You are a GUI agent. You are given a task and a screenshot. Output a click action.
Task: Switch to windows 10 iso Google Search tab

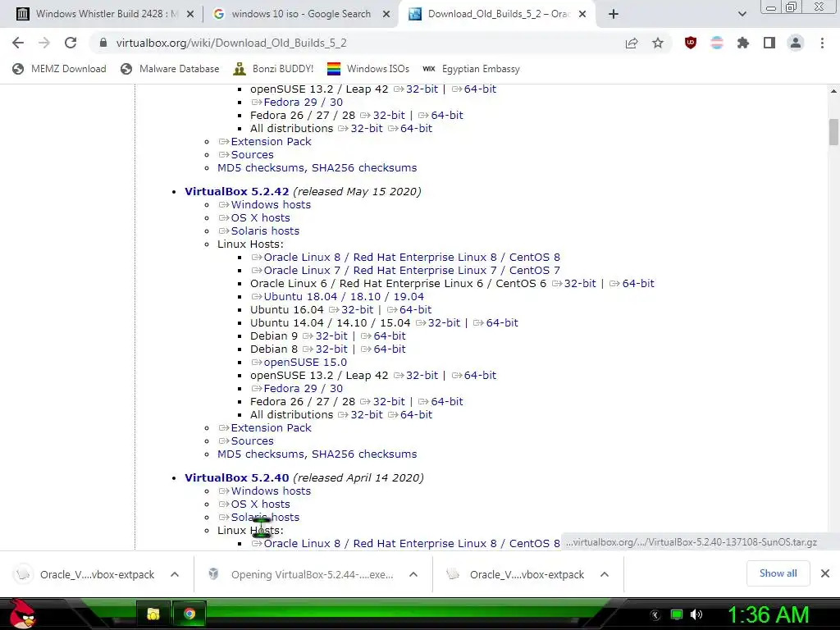click(301, 14)
